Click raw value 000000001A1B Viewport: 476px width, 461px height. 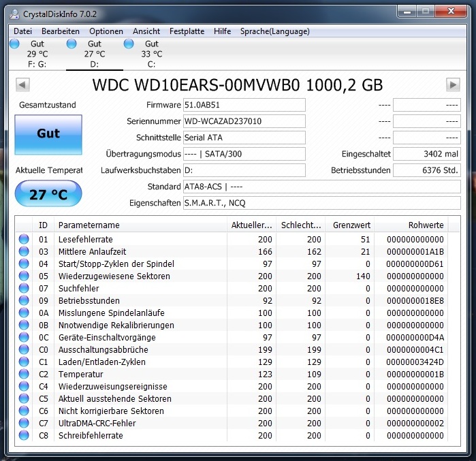pyautogui.click(x=415, y=252)
